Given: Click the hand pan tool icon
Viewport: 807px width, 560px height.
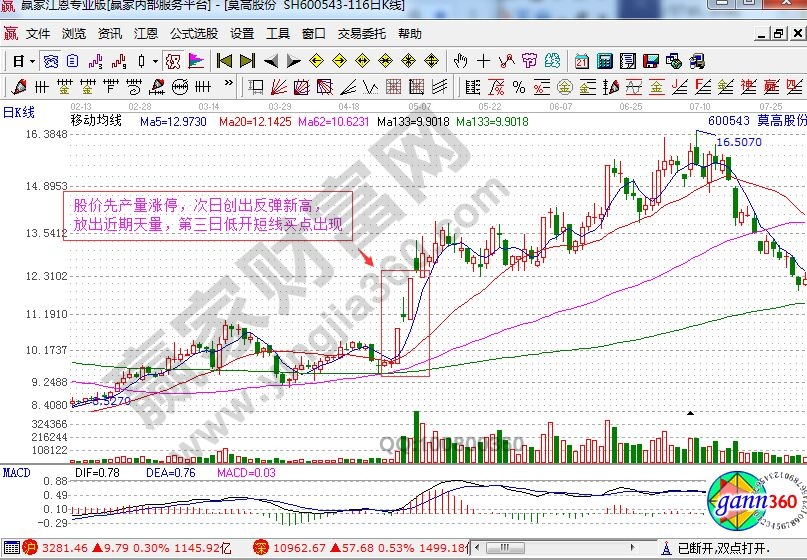Looking at the screenshot, I should pyautogui.click(x=460, y=60).
